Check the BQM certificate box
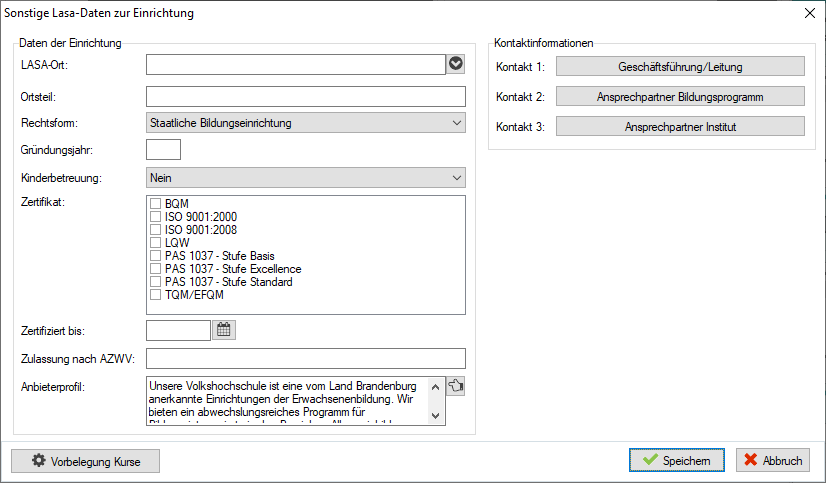Viewport: 826px width, 483px height. (x=155, y=203)
